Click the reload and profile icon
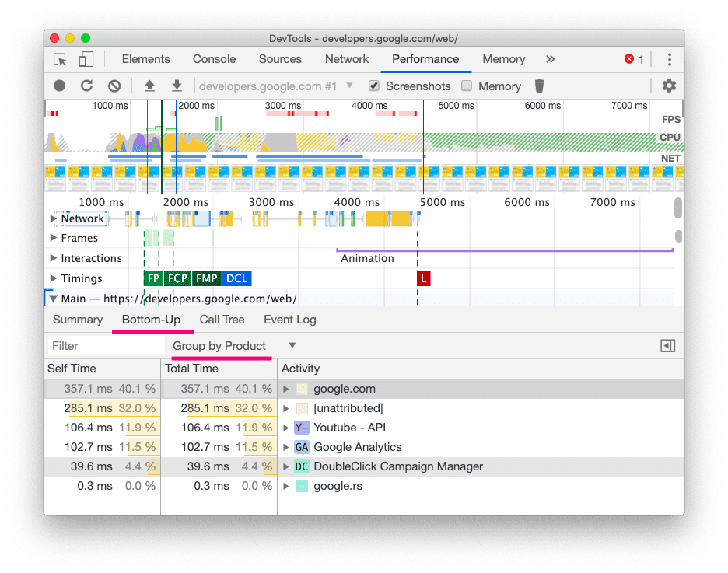The image size is (728, 573). coord(87,86)
